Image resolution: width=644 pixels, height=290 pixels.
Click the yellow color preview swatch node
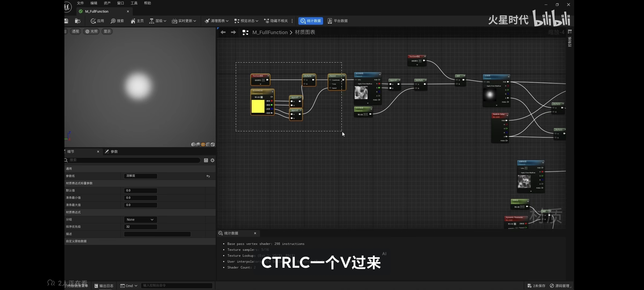tap(258, 107)
